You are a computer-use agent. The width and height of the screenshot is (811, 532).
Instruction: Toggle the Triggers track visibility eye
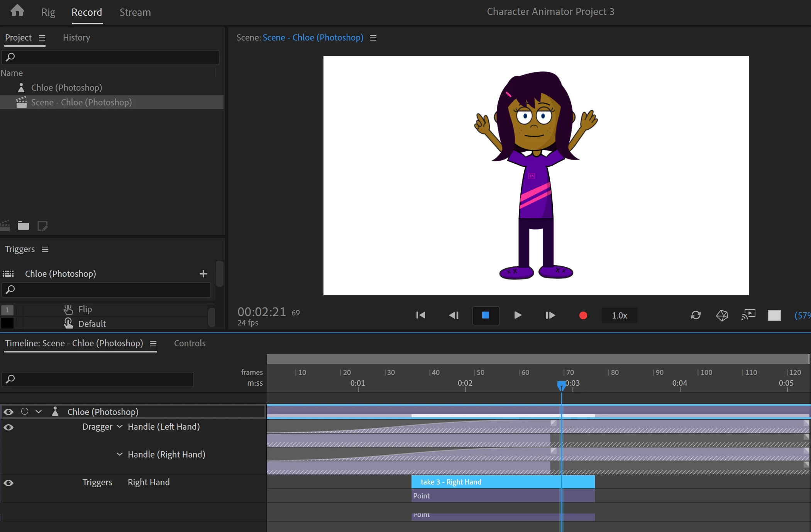(x=8, y=483)
